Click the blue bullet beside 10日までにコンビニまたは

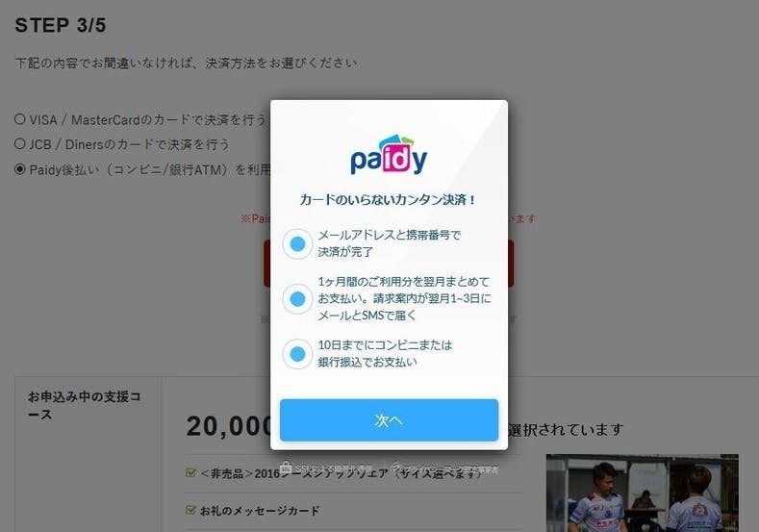pos(297,354)
